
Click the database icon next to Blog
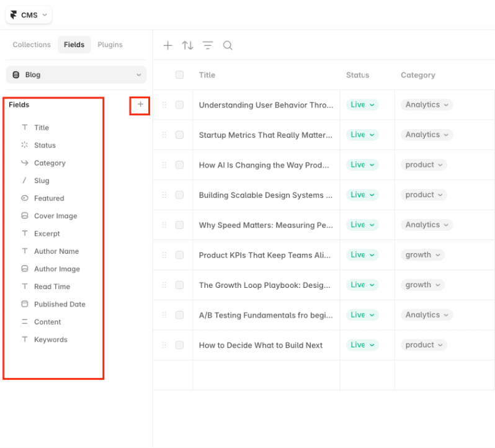coord(16,75)
